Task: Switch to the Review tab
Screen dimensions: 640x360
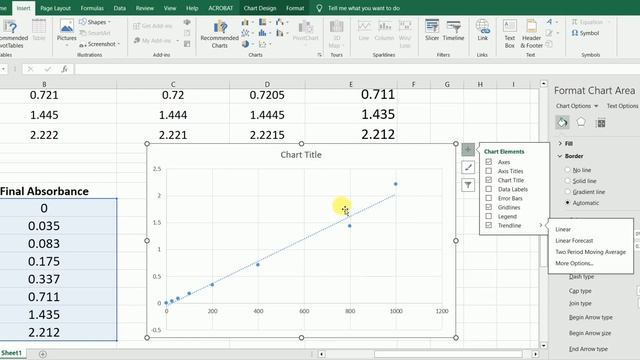Action: [144, 8]
